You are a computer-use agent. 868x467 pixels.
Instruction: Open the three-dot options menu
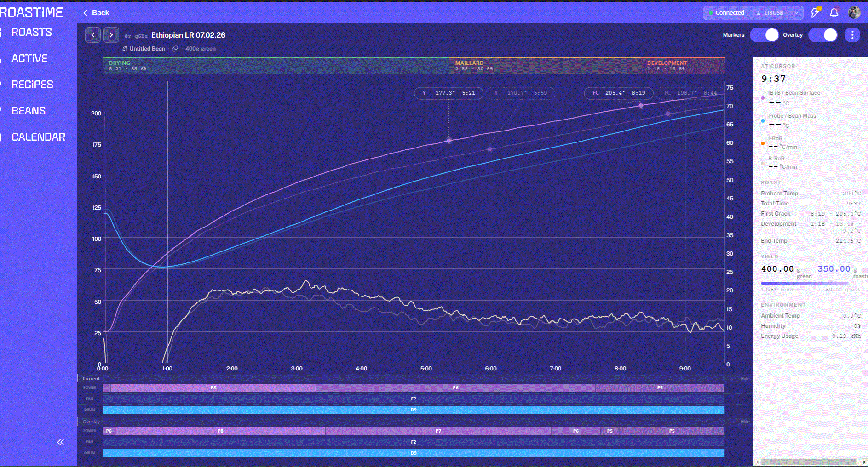852,35
